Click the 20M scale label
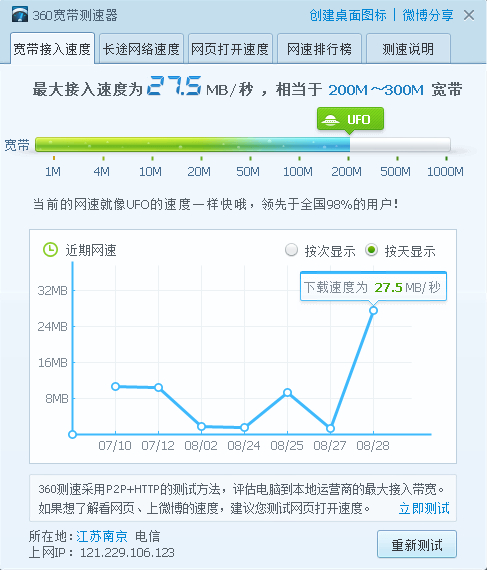Viewport: 487px width, 570px height. pyautogui.click(x=199, y=171)
